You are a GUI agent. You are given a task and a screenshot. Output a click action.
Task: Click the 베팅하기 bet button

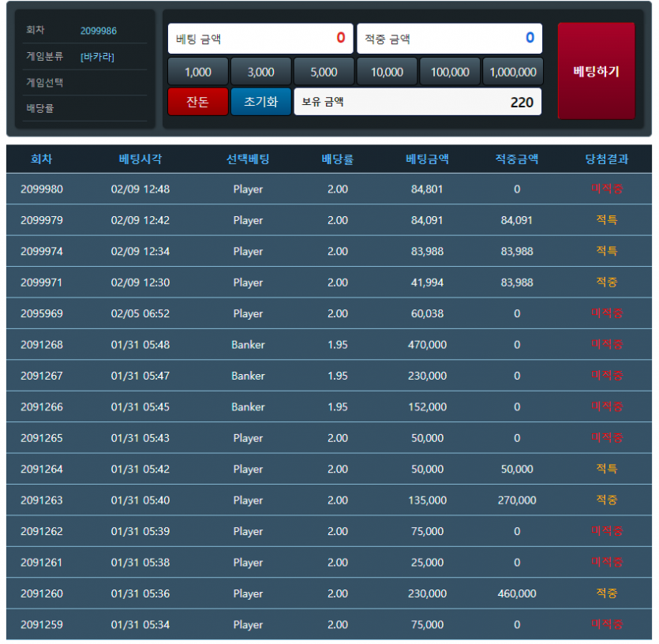click(596, 71)
